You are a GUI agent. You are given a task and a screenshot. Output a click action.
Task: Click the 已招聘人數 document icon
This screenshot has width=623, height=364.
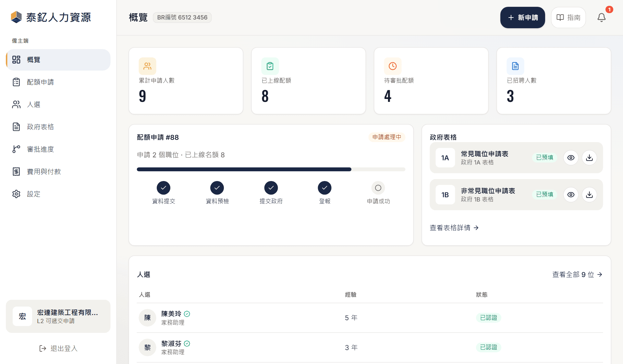[515, 66]
